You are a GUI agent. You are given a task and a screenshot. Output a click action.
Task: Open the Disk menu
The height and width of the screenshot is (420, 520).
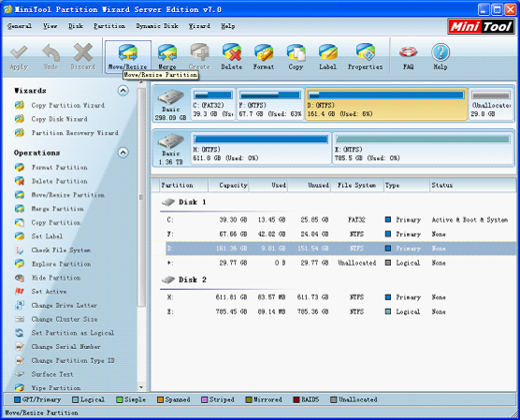[x=76, y=26]
